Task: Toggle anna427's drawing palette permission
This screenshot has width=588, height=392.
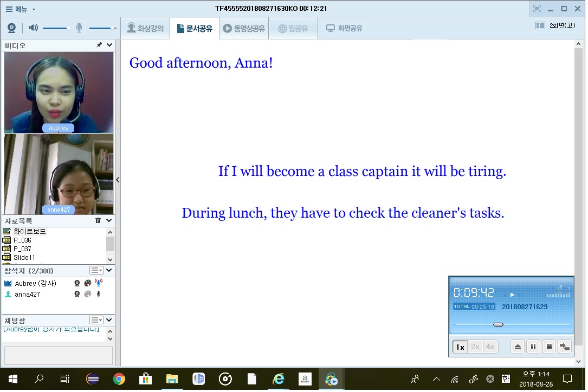Action: click(88, 294)
